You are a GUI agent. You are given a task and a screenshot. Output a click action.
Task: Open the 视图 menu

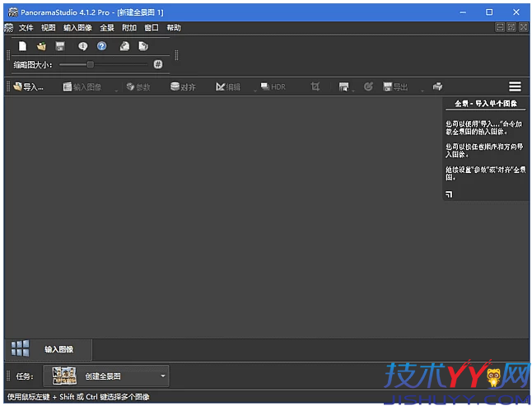[x=49, y=27]
